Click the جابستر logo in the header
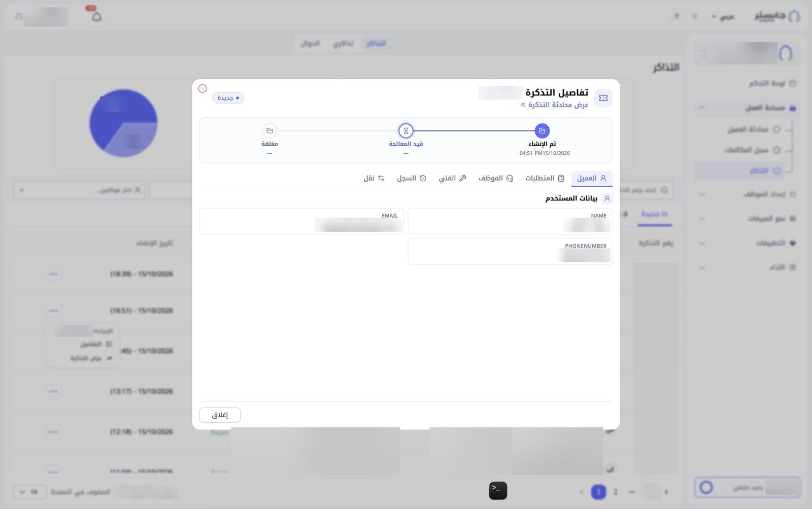The image size is (812, 509). click(776, 16)
